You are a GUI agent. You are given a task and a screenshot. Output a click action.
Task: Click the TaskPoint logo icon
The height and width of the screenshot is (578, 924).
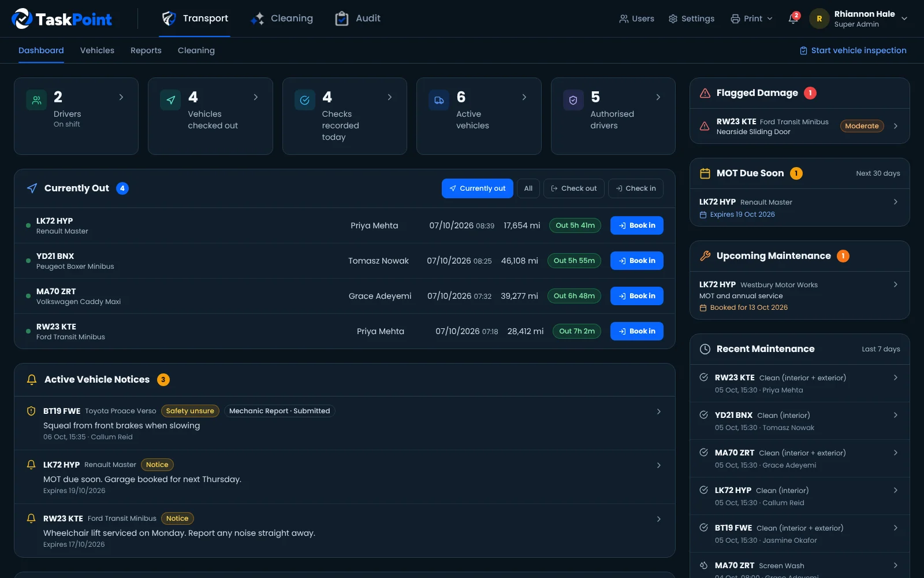tap(22, 18)
